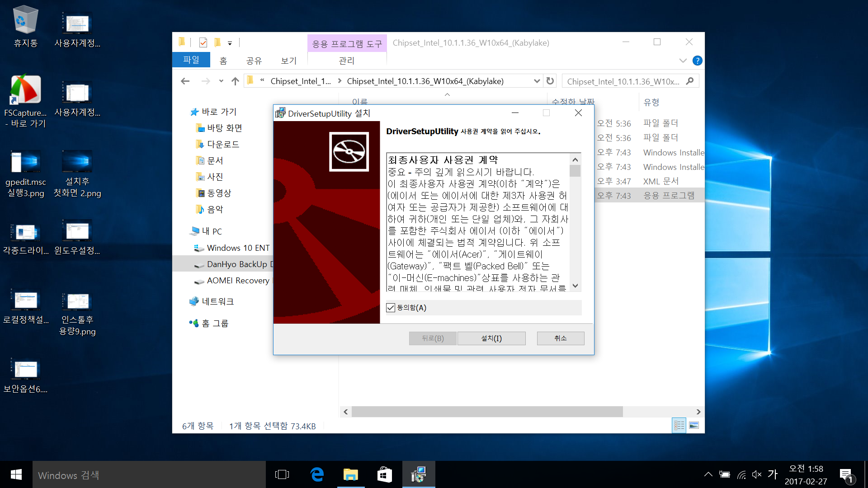This screenshot has width=868, height=488.
Task: Click the search magnifier icon in Explorer
Action: [x=690, y=81]
